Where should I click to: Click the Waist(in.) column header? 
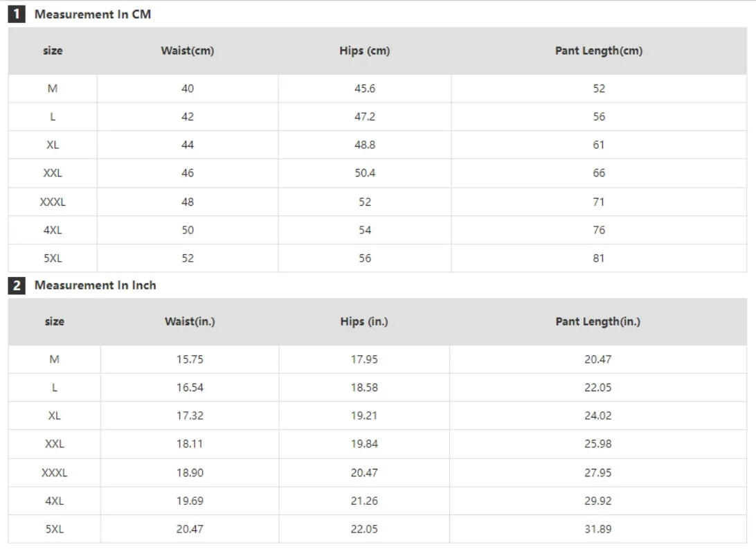pyautogui.click(x=190, y=321)
